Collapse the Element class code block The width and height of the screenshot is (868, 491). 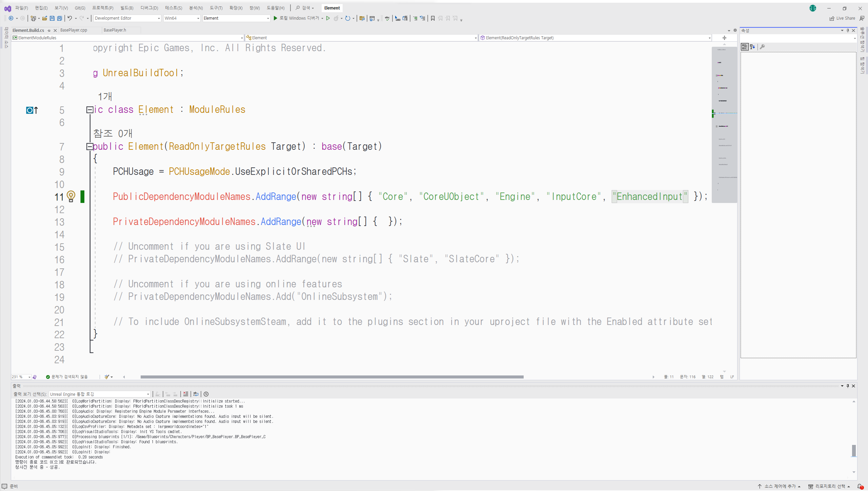pos(89,109)
